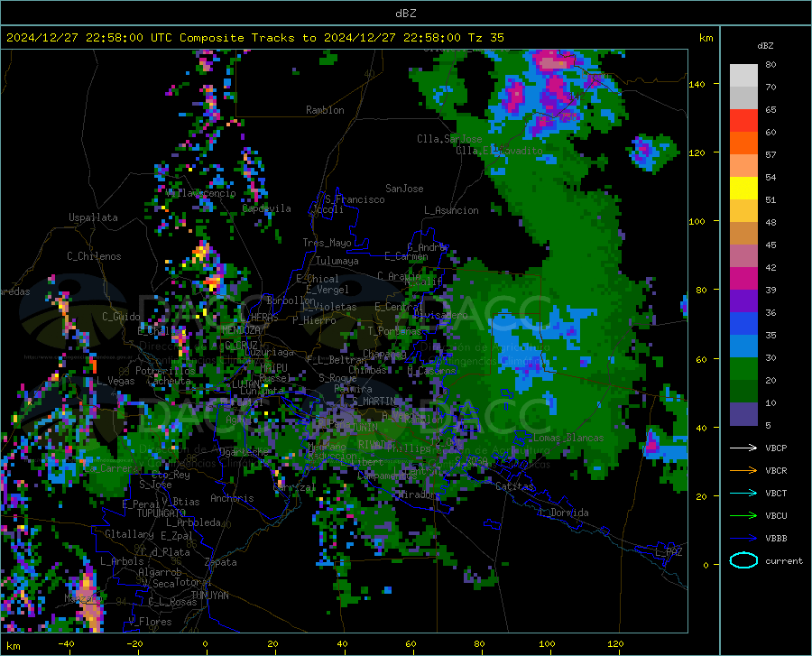Click the Potrerillos label
Viewport: 812px width, 656px height.
(x=165, y=371)
